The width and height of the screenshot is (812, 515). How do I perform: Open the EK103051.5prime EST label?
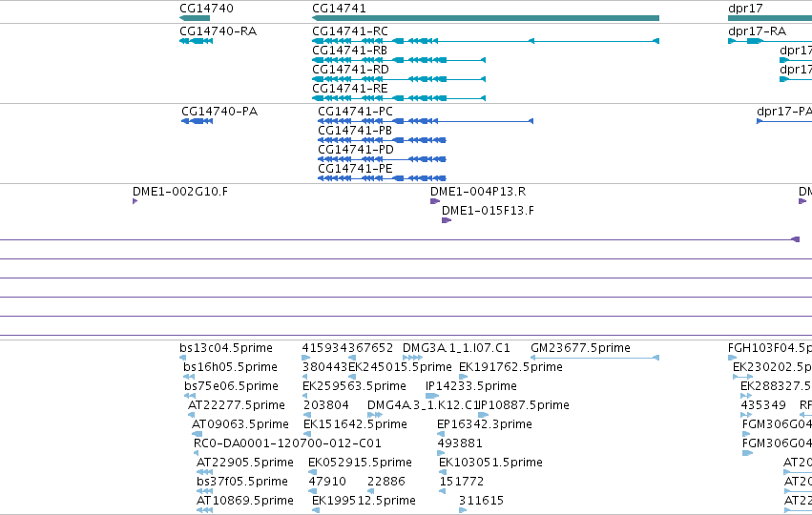tap(491, 463)
